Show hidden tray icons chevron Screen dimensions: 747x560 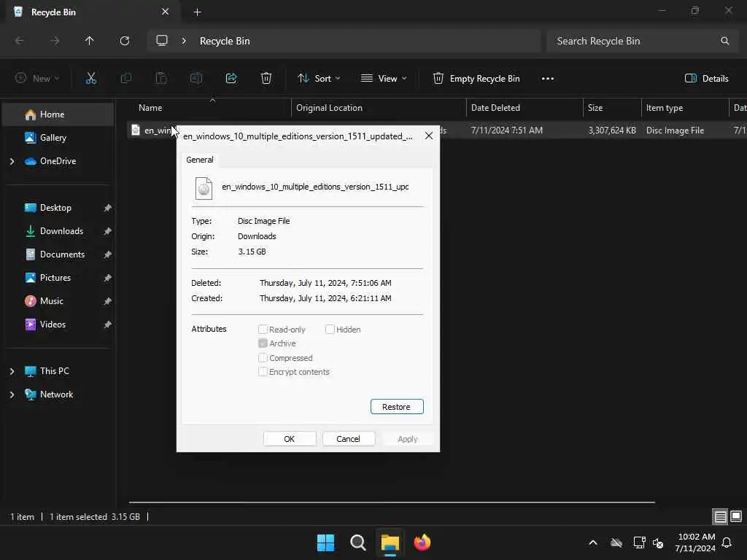[x=593, y=542]
